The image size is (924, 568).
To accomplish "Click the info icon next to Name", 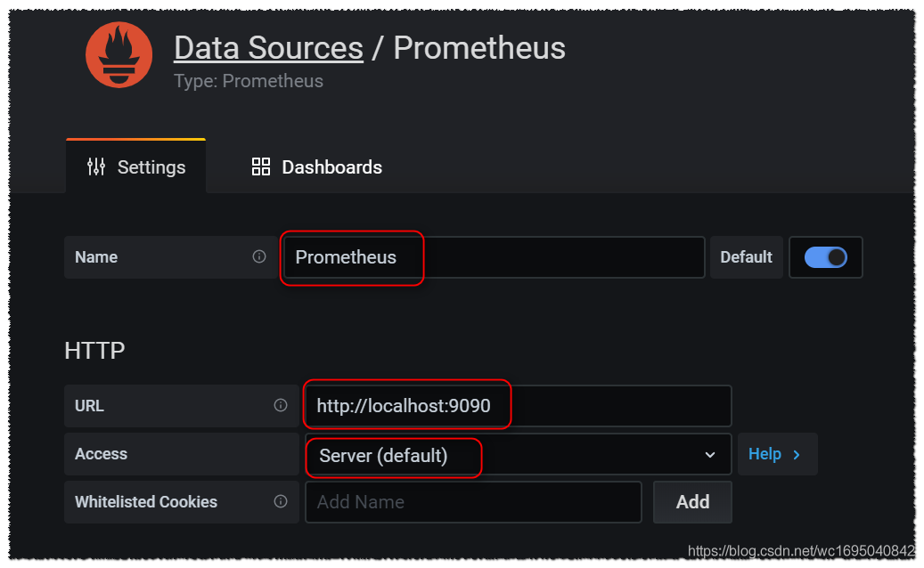I will point(259,256).
